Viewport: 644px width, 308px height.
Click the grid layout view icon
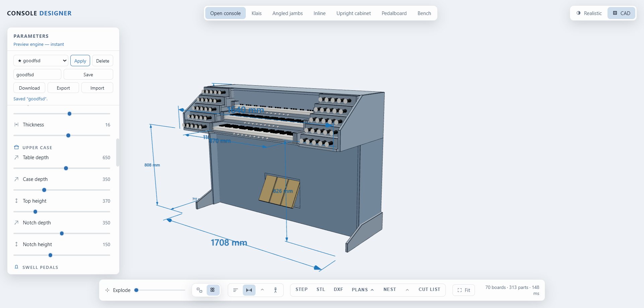(x=213, y=290)
